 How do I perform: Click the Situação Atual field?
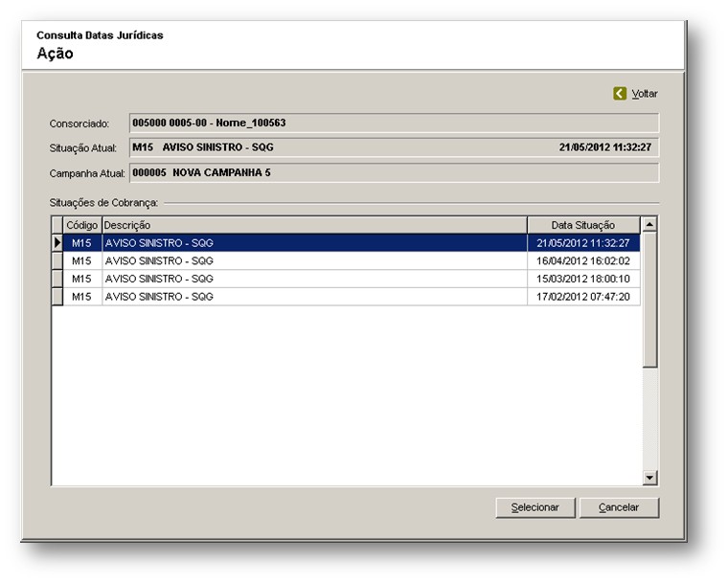(394, 147)
